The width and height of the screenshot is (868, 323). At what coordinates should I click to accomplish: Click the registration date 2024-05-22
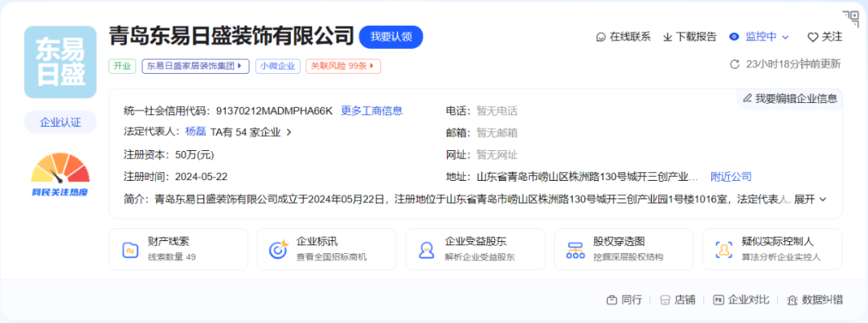pyautogui.click(x=201, y=177)
